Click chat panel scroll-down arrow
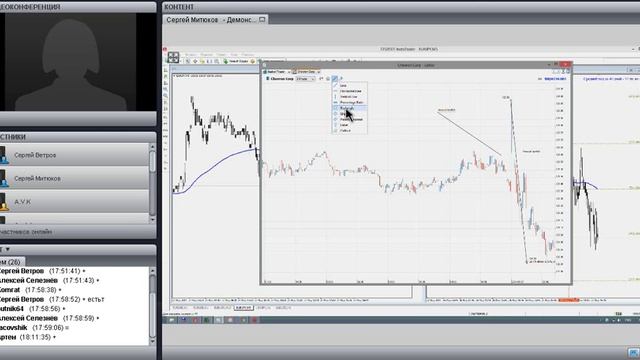The height and width of the screenshot is (360, 640). [153, 341]
